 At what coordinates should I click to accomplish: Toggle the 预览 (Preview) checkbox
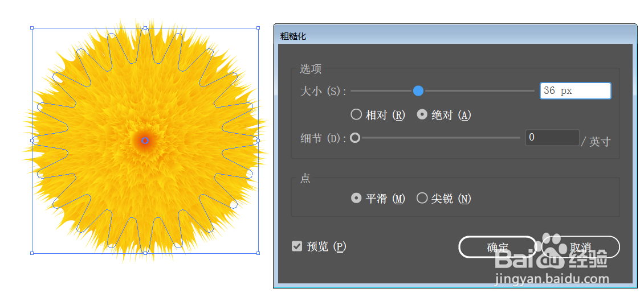319,246
